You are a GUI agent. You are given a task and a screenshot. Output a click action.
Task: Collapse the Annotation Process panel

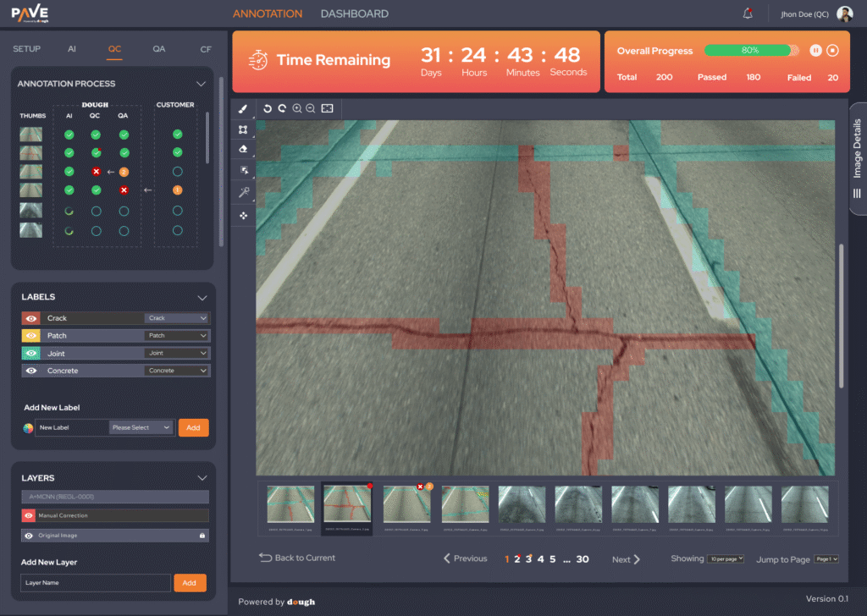[201, 84]
